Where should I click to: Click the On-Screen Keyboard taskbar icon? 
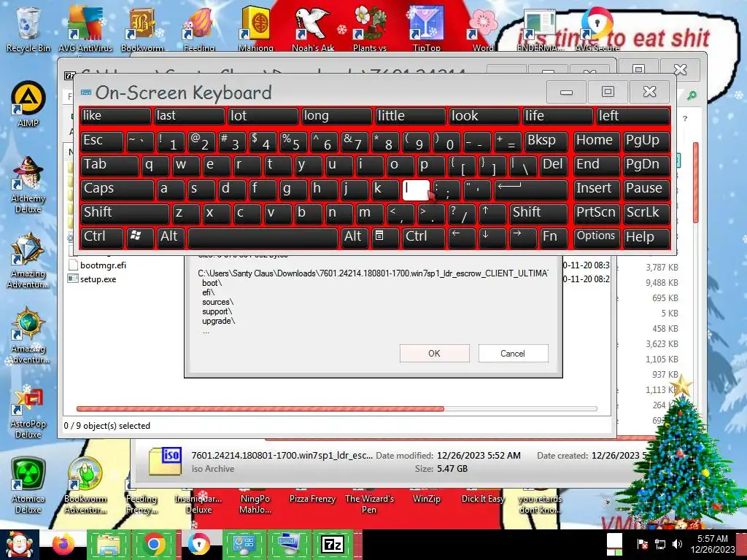(289, 544)
